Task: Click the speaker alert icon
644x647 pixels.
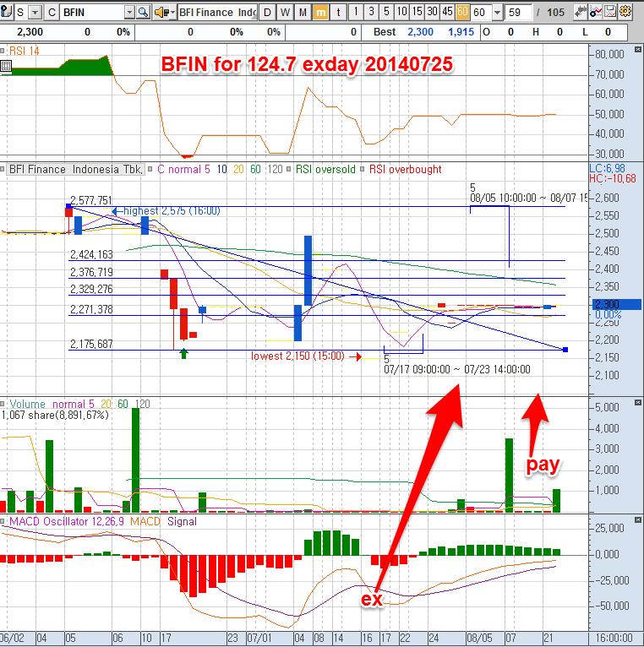Action: point(161,13)
